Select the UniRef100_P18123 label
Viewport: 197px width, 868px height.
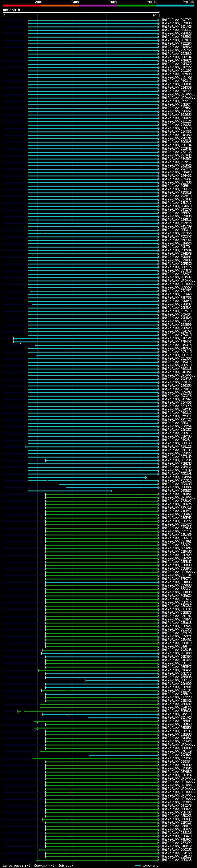[177, 446]
